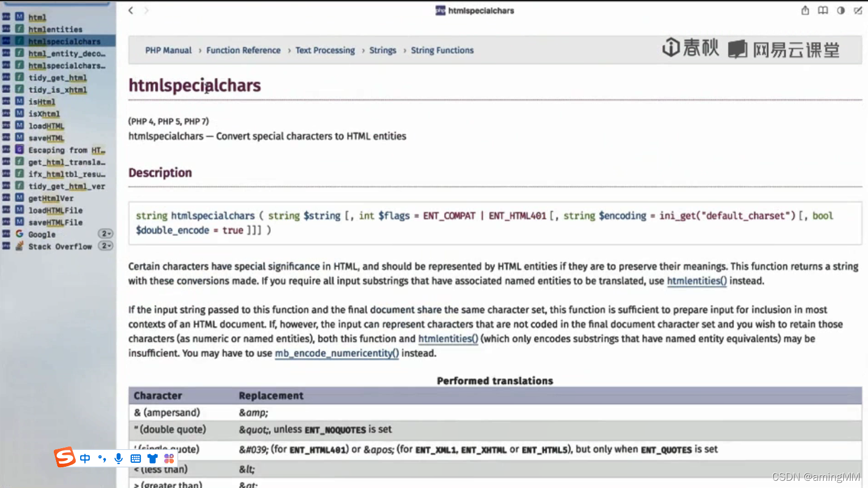Open Strings breadcrumb link
The width and height of the screenshot is (868, 488).
click(x=383, y=50)
